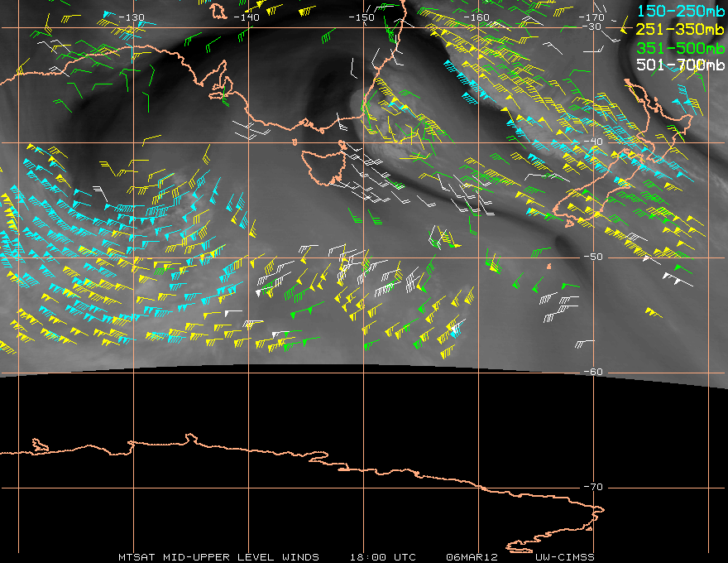Image resolution: width=728 pixels, height=563 pixels.
Task: Click the 501-700mb legend label
Action: point(680,65)
